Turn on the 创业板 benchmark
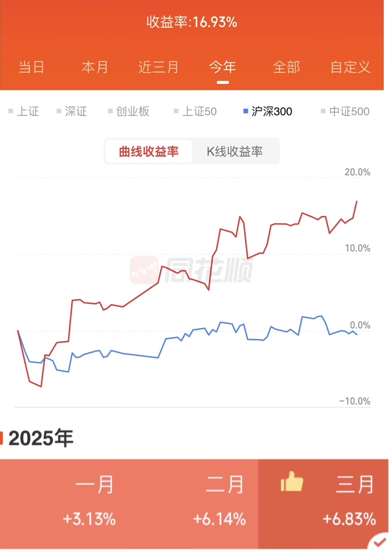 point(129,111)
